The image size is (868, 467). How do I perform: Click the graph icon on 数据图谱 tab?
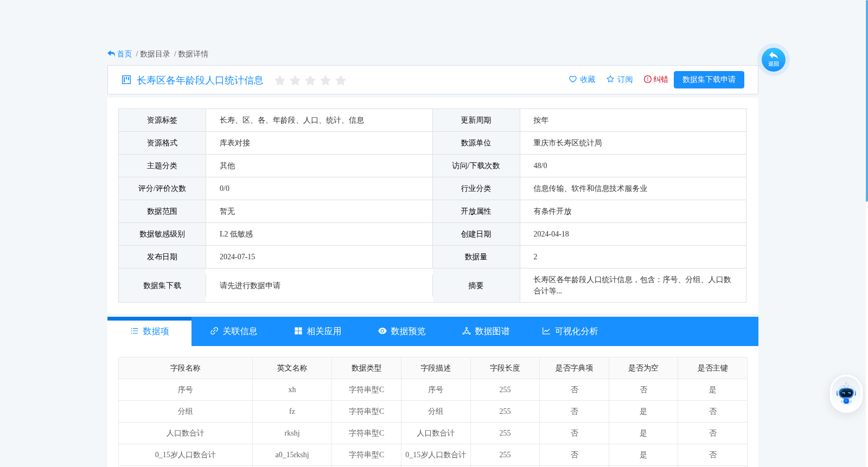pyautogui.click(x=467, y=331)
